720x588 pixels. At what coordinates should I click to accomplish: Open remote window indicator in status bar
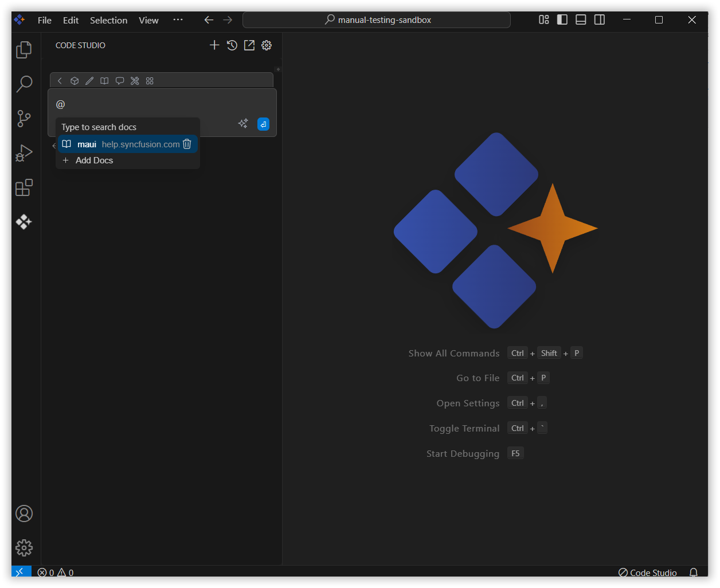pos(21,572)
